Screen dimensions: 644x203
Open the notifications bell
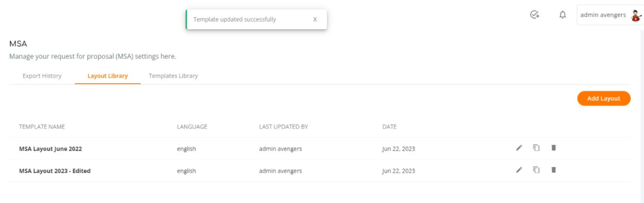pyautogui.click(x=563, y=15)
